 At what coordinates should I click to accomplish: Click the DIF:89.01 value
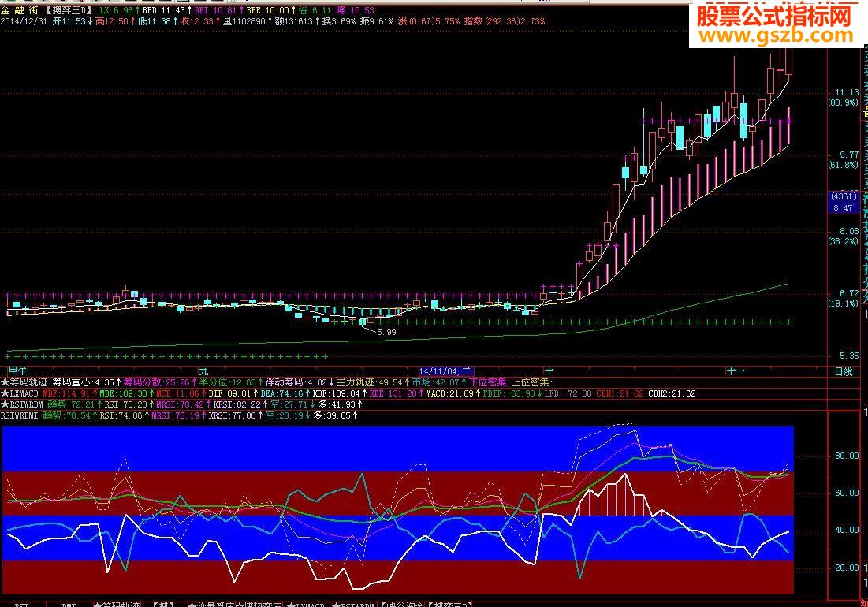pos(229,393)
